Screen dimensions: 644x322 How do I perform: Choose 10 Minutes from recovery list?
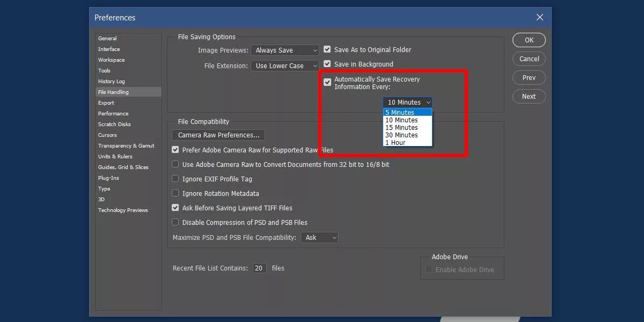tap(408, 120)
